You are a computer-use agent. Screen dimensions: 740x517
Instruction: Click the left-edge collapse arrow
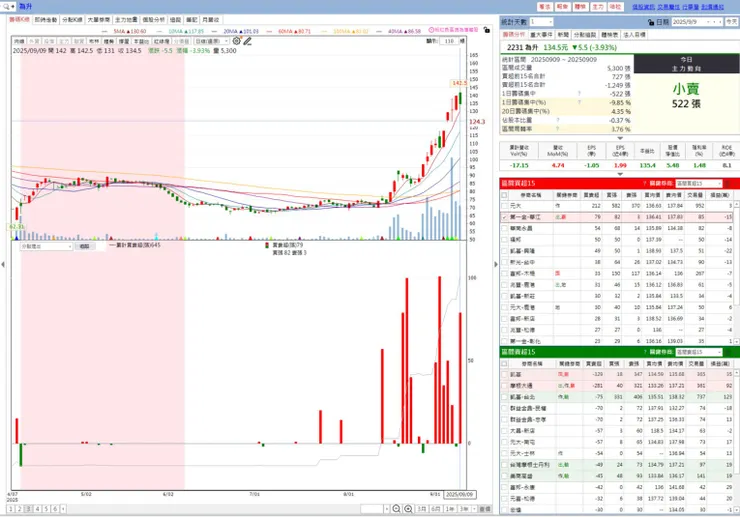click(3, 264)
